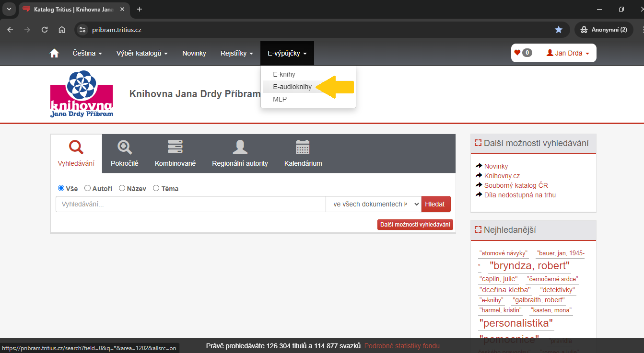The height and width of the screenshot is (353, 644).
Task: Open the Kalendárium calendar icon
Action: pyautogui.click(x=303, y=148)
